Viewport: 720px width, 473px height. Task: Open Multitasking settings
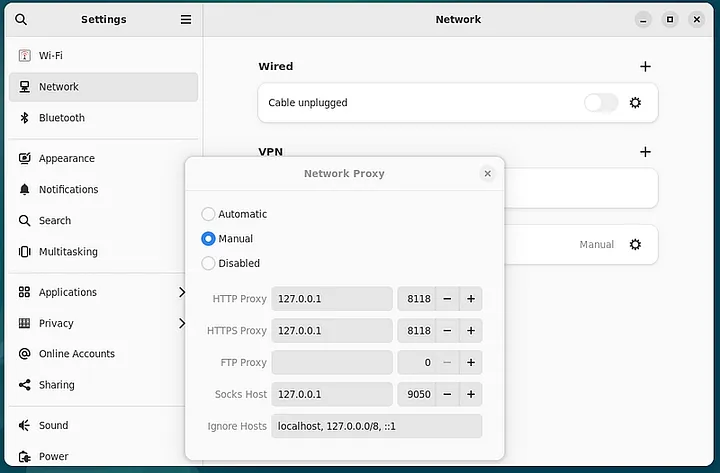103,252
